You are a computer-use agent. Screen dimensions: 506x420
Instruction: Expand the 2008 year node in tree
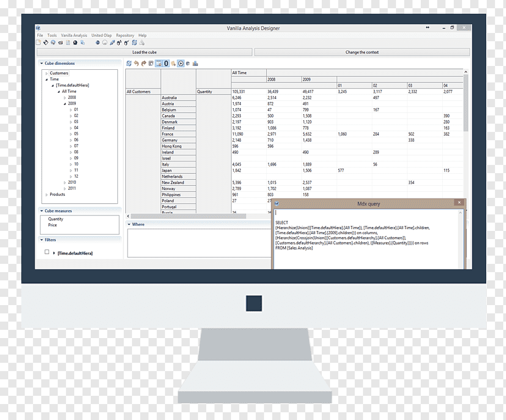[x=64, y=98]
